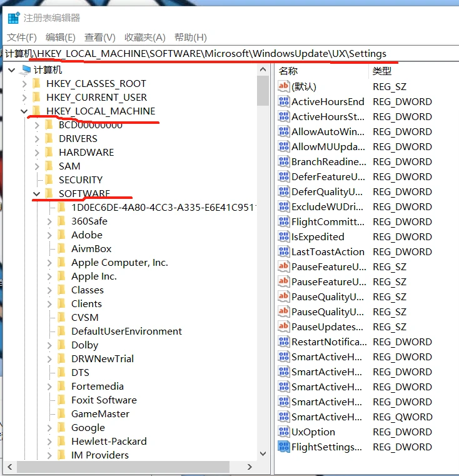Click the tree horizontal scroll right arrow
The height and width of the screenshot is (476, 459).
pyautogui.click(x=250, y=467)
